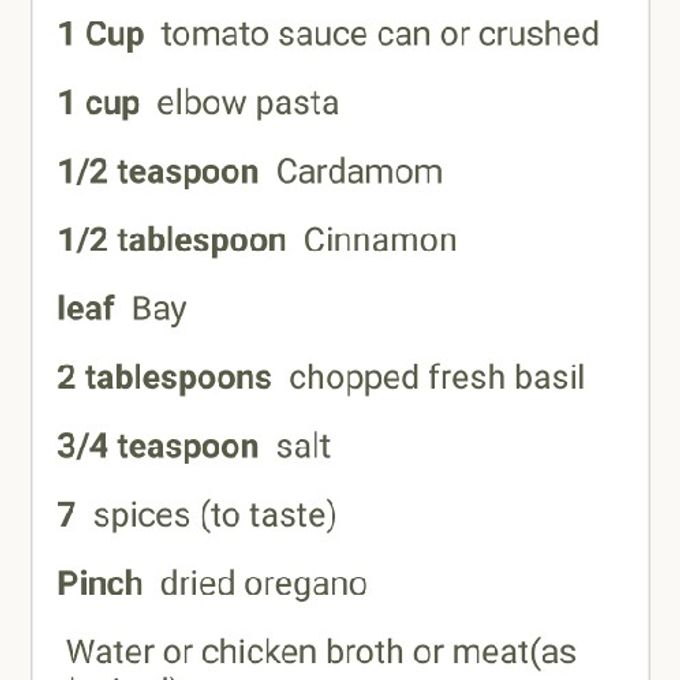Screen dimensions: 680x680
Task: Tap the tomato sauce ingredient line
Action: tap(328, 34)
